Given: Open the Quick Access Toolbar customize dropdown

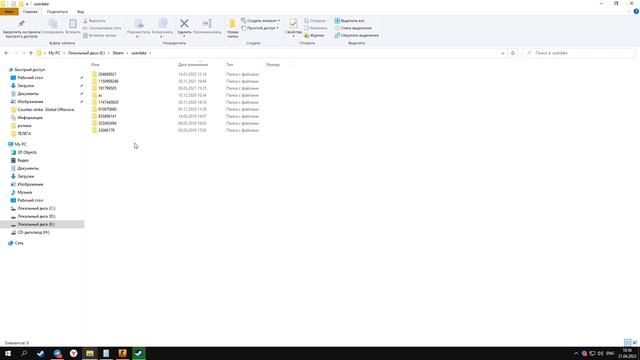Looking at the screenshot, I should pos(27,4).
